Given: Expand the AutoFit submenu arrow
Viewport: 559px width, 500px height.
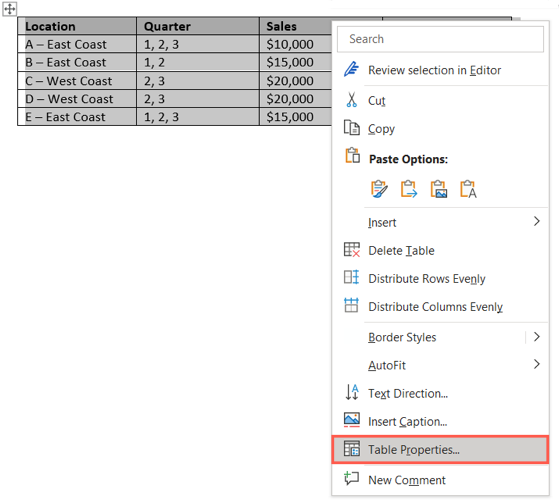Looking at the screenshot, I should 537,364.
